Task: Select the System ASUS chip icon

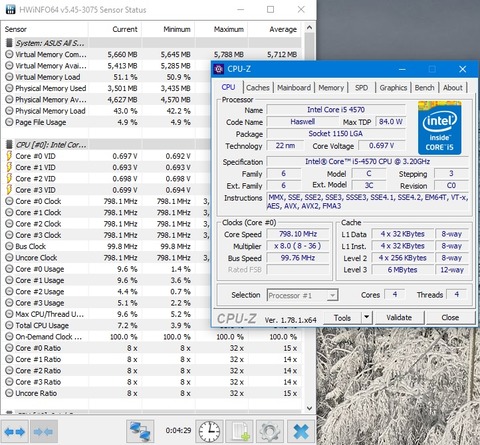Action: coord(9,43)
